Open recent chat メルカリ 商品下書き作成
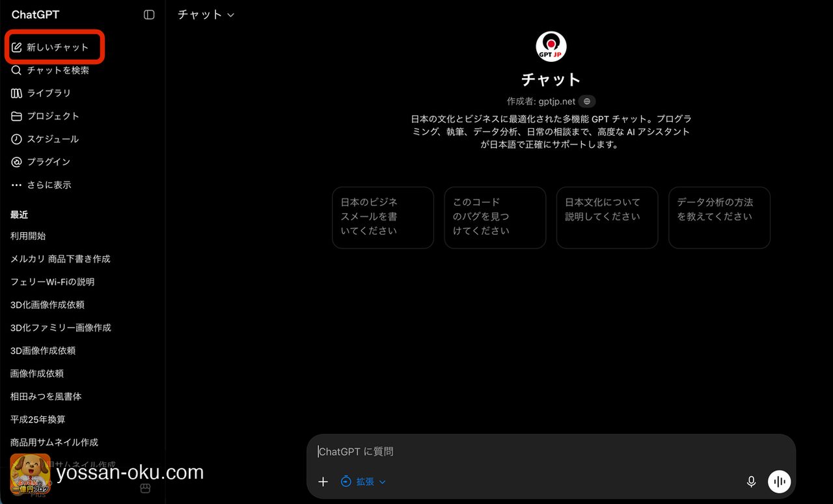Screen dimensions: 833x504 point(61,259)
